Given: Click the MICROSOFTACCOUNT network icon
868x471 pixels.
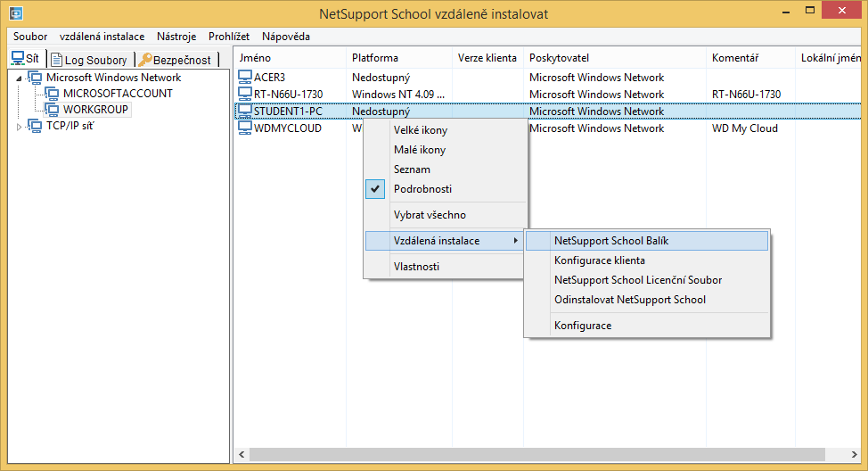Looking at the screenshot, I should (x=52, y=93).
